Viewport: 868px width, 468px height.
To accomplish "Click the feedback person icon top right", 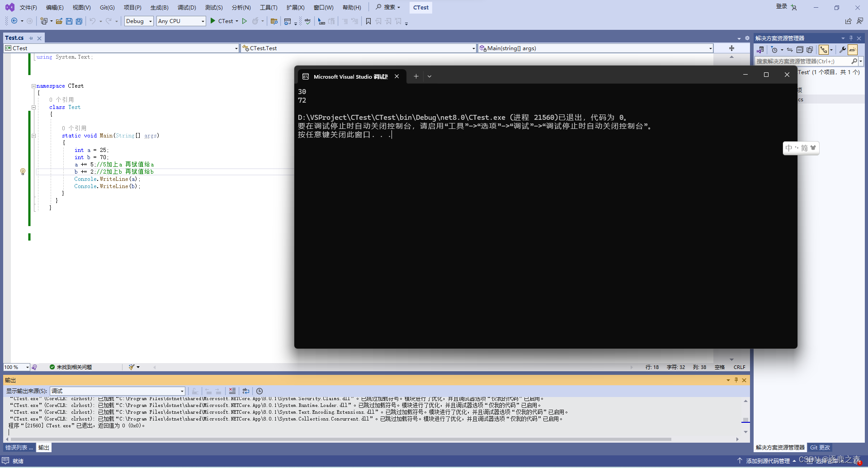I will click(x=859, y=21).
